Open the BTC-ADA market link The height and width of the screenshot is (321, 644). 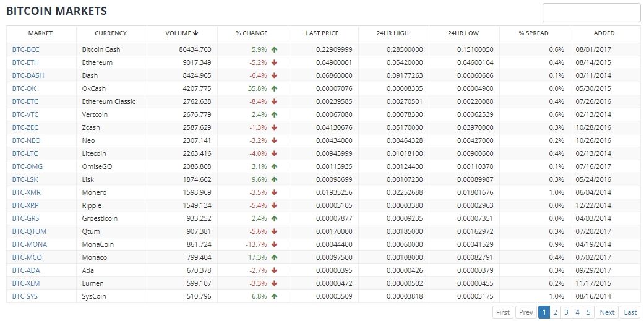[26, 270]
